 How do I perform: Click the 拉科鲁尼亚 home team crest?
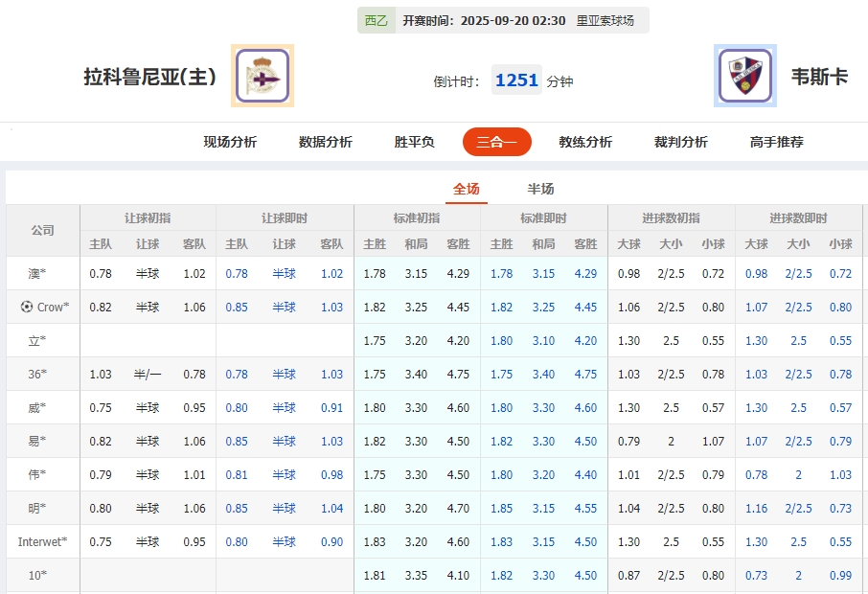(261, 76)
